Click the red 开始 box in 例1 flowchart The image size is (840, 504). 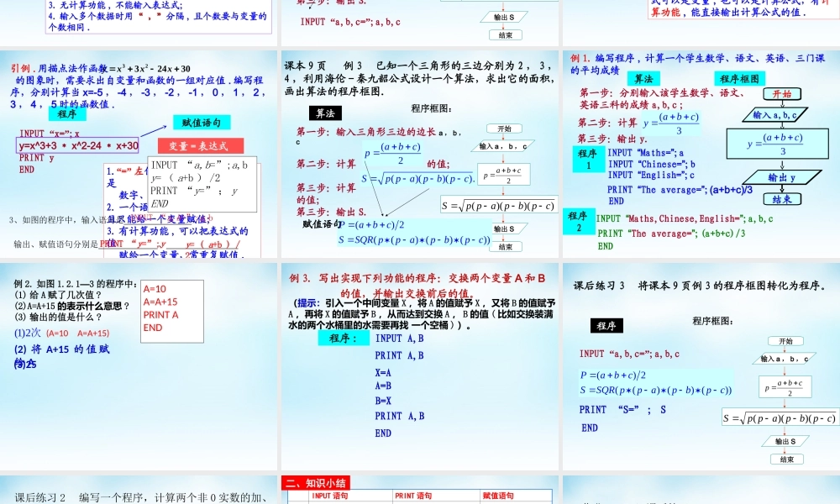[x=782, y=94]
